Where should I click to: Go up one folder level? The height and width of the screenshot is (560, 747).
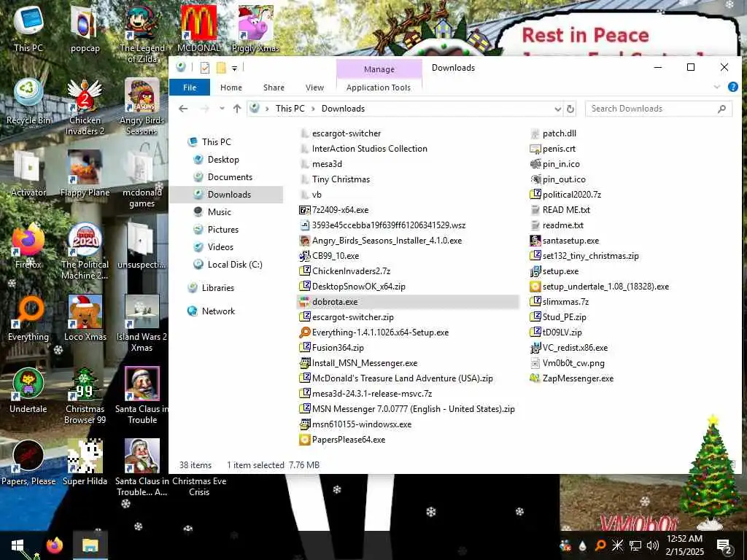(x=237, y=109)
